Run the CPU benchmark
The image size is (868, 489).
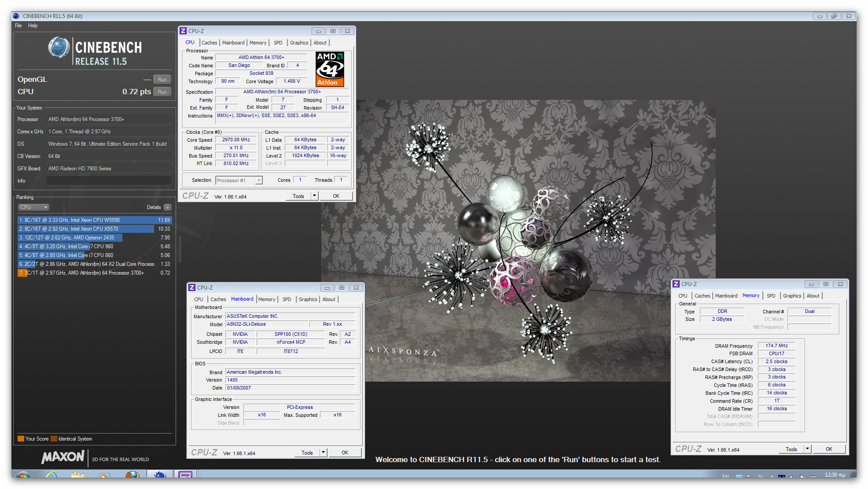162,92
